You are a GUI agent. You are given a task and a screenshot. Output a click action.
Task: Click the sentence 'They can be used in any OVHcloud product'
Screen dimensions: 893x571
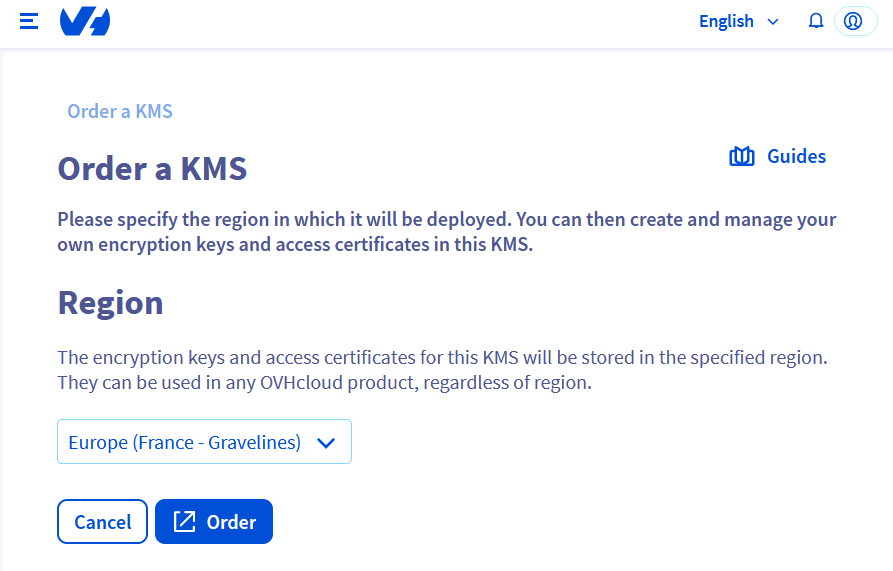click(x=324, y=382)
